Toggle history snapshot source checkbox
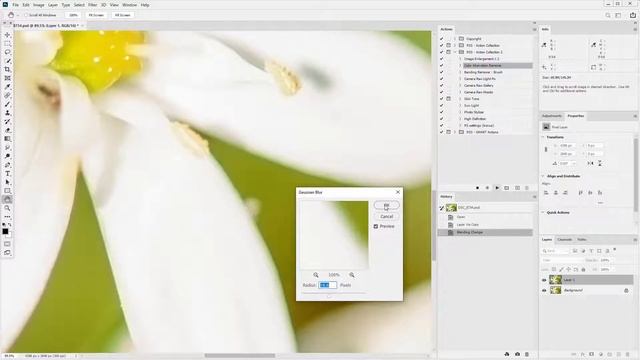Viewport: 640px width, 360px height. pos(441,208)
